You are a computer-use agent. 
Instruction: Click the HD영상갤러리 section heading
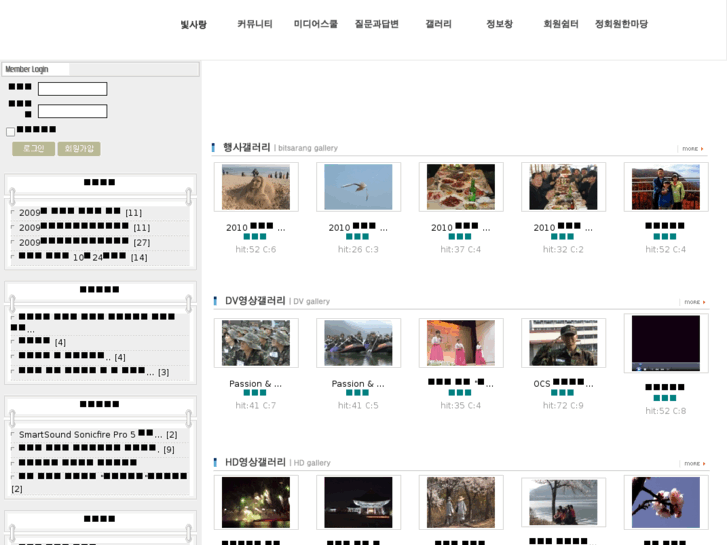[255, 462]
